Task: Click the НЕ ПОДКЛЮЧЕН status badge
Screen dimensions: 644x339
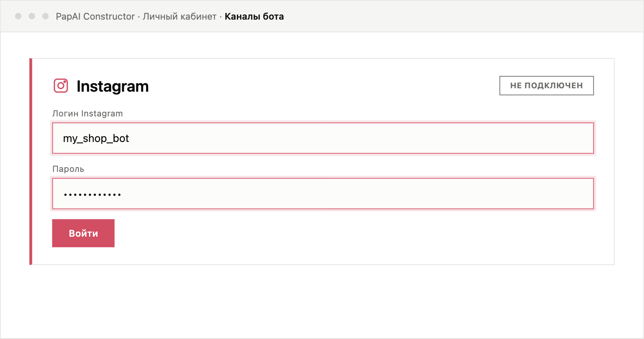Action: [546, 86]
